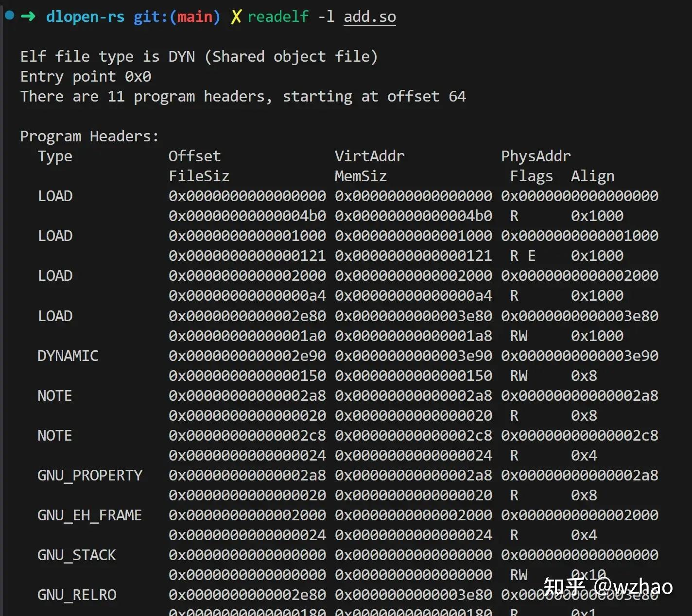Open the underlined add.so file link

click(x=370, y=17)
